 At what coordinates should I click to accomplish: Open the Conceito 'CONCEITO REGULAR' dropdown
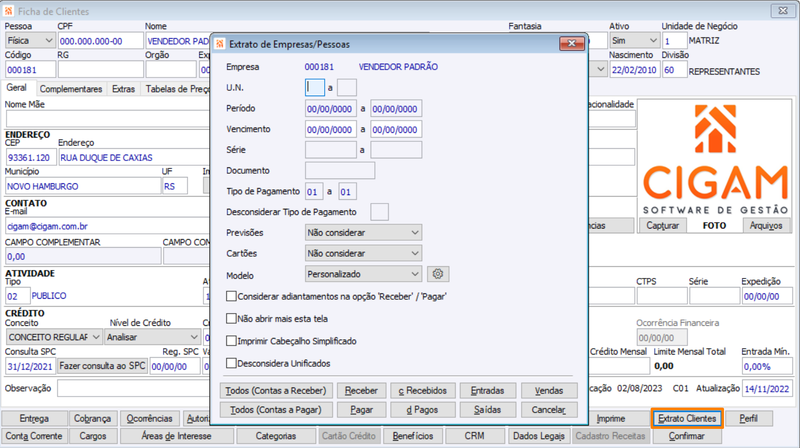coord(54,337)
